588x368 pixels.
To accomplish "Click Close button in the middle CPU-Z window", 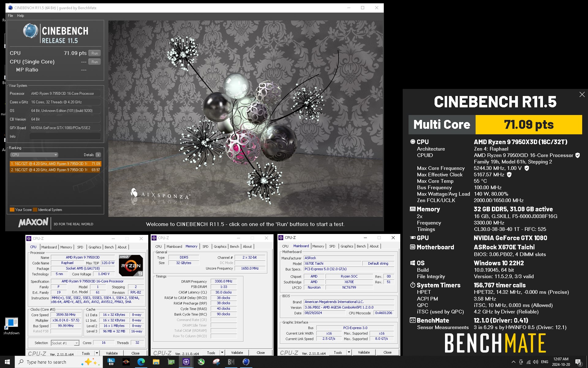I will coord(261,353).
